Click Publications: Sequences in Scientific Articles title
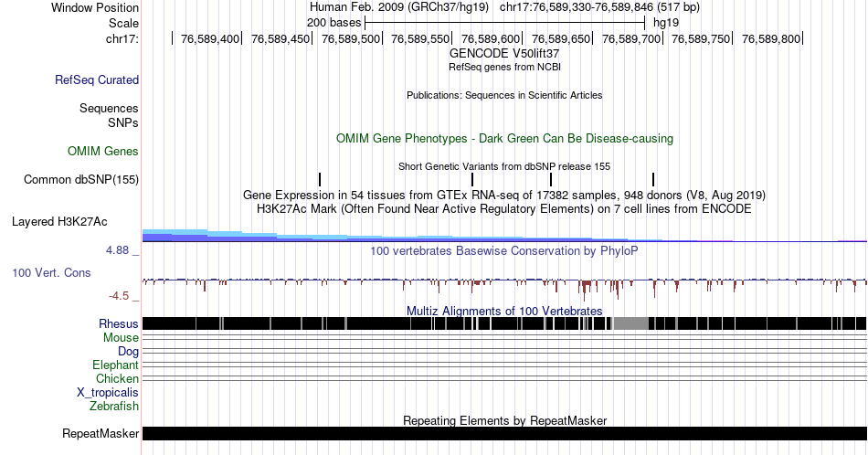The height and width of the screenshot is (455, 868). pos(504,95)
